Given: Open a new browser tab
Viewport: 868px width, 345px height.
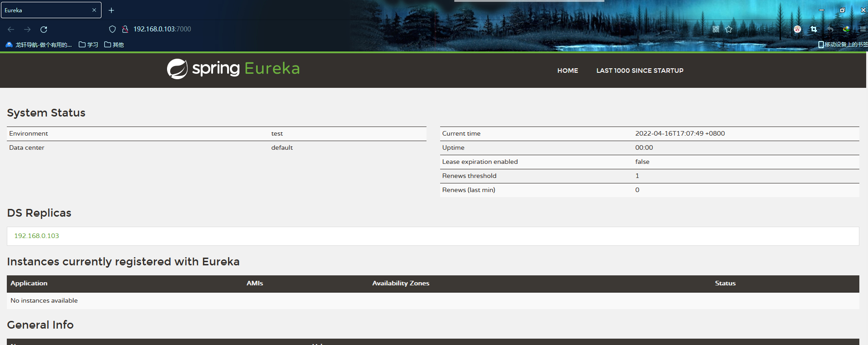Looking at the screenshot, I should pos(112,10).
